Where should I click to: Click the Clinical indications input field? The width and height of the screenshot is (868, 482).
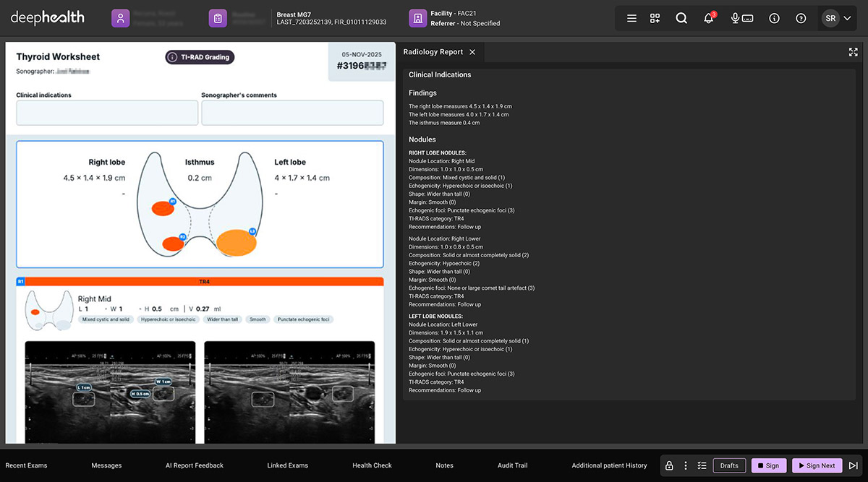coord(107,113)
